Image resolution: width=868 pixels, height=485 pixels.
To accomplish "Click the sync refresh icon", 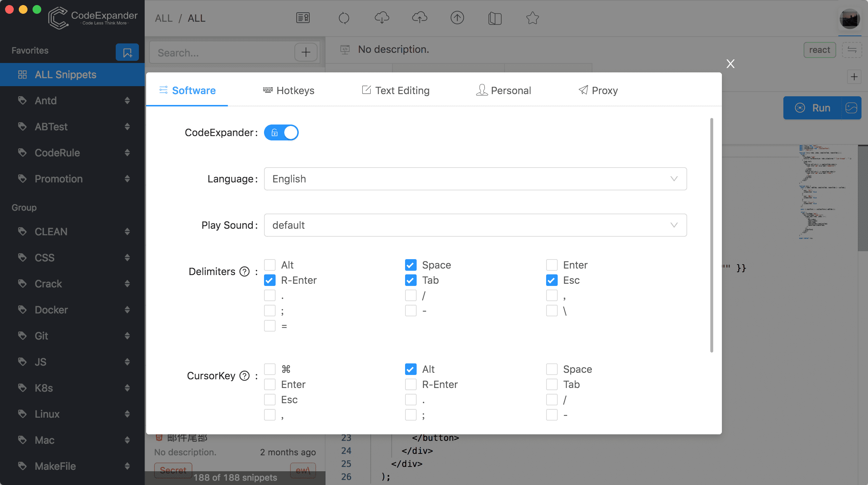I will (344, 18).
